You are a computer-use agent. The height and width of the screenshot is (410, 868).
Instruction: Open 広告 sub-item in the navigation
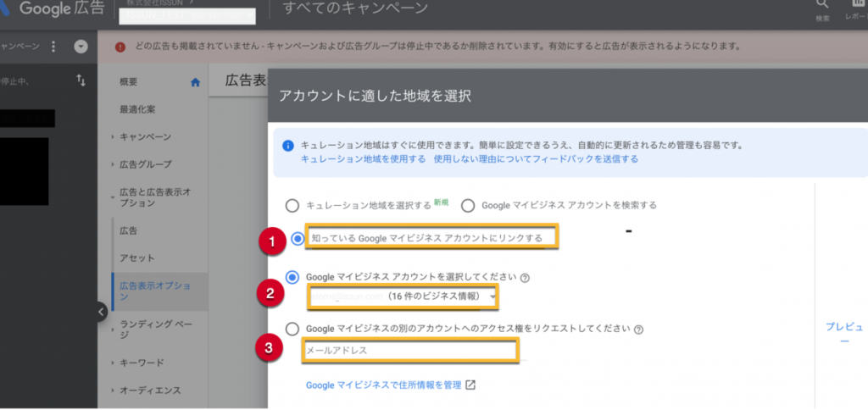[x=129, y=230]
